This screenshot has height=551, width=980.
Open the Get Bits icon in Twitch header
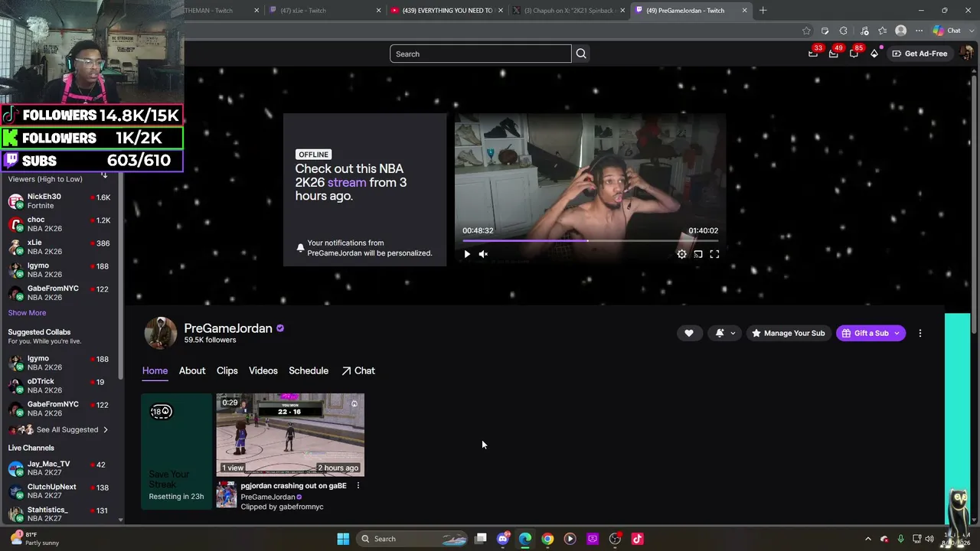pyautogui.click(x=874, y=54)
